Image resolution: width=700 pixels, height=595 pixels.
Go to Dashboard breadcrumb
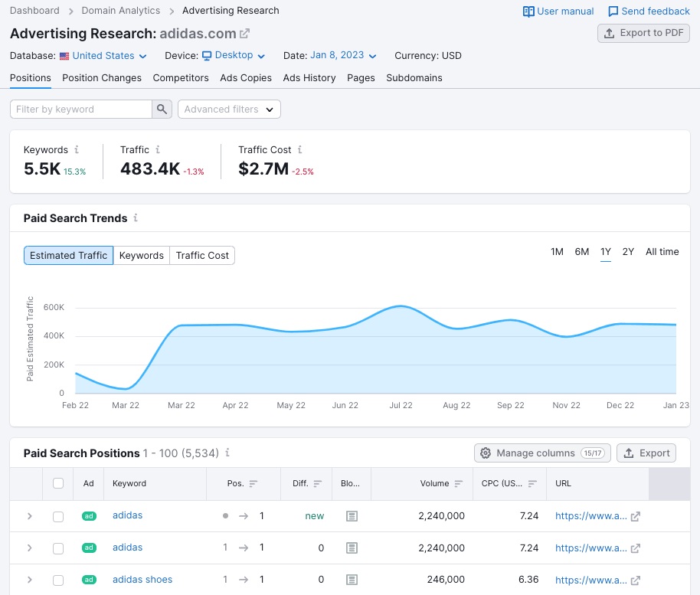tap(34, 11)
